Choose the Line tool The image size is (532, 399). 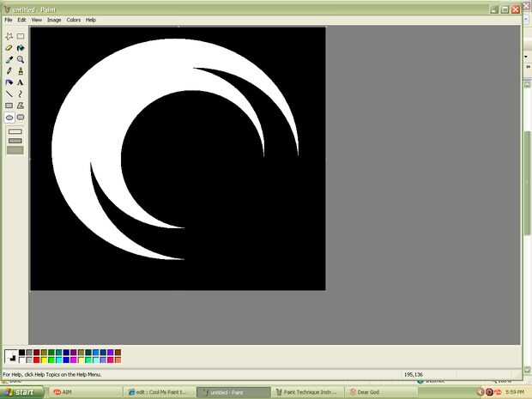click(x=9, y=94)
